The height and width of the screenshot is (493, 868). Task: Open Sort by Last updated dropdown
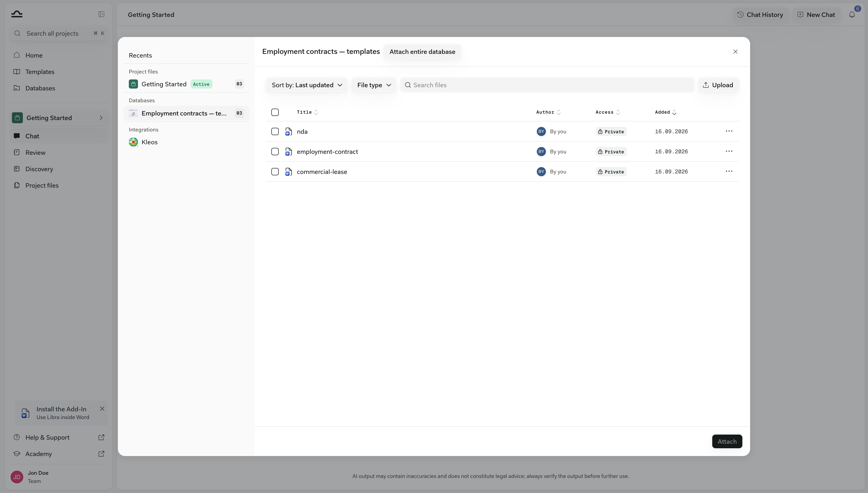pyautogui.click(x=307, y=85)
